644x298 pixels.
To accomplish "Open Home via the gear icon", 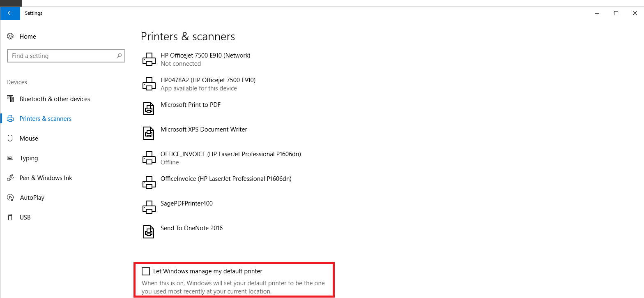I will 10,37.
